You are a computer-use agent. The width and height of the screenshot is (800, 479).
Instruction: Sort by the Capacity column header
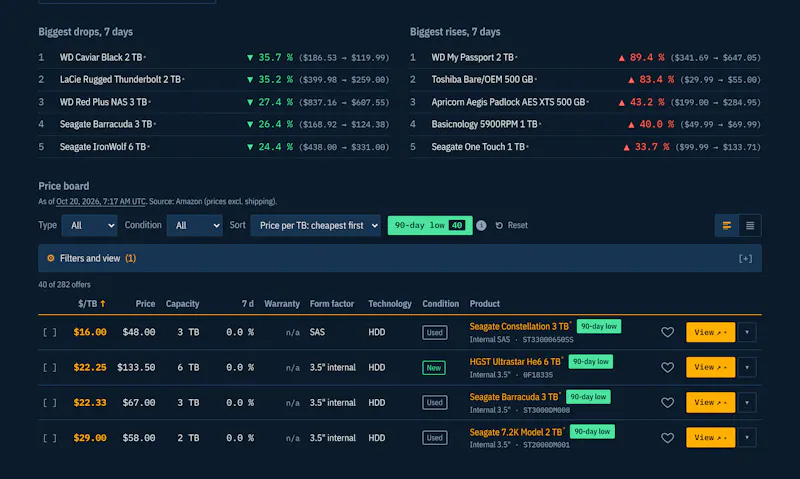182,304
